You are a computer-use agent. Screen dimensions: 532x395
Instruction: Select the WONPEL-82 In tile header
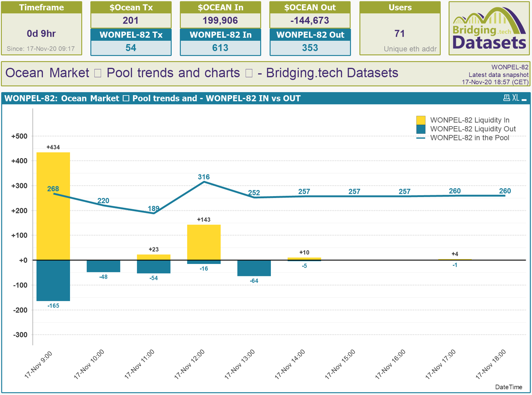220,35
